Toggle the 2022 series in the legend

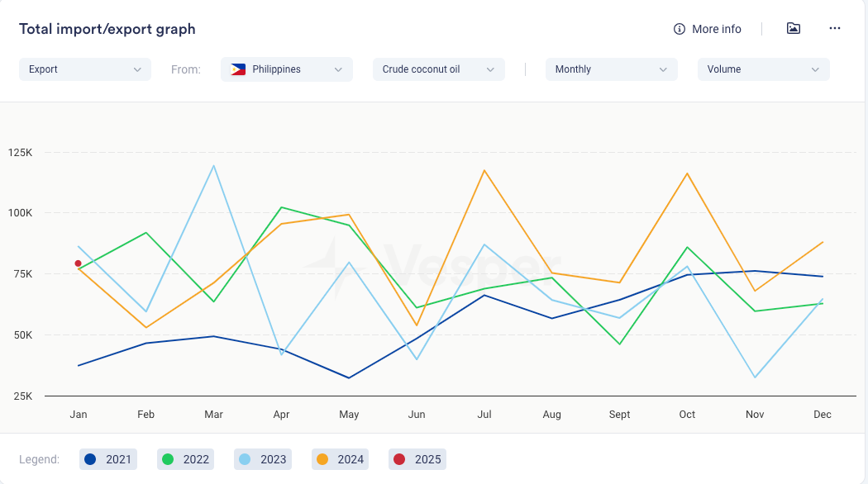coord(187,459)
